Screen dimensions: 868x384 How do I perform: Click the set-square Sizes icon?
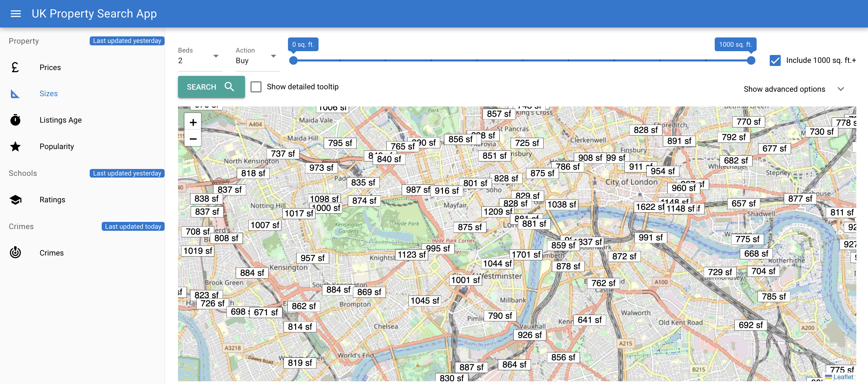pos(15,94)
